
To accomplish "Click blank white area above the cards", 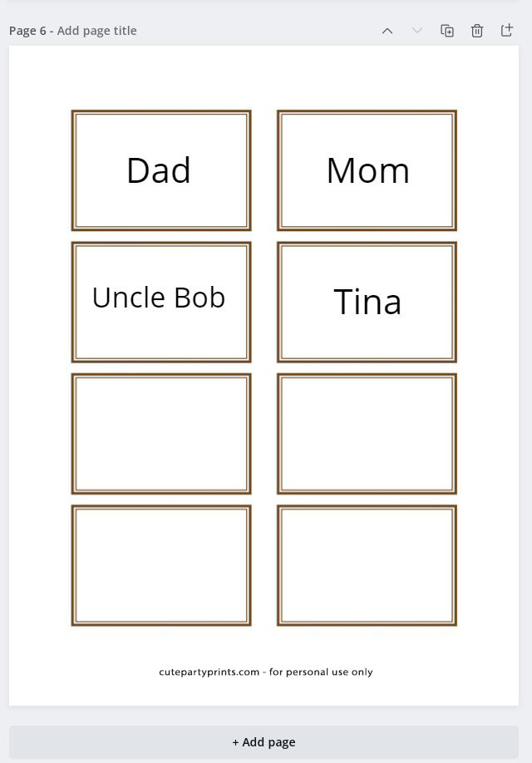I will coord(264,78).
